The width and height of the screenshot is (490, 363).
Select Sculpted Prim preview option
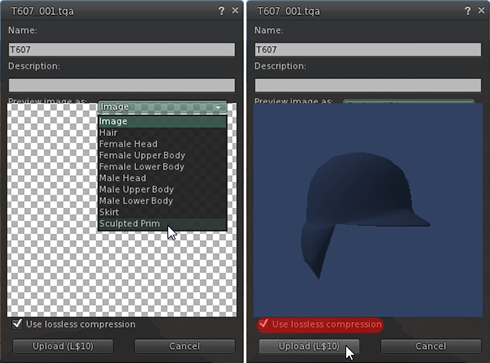pos(162,224)
